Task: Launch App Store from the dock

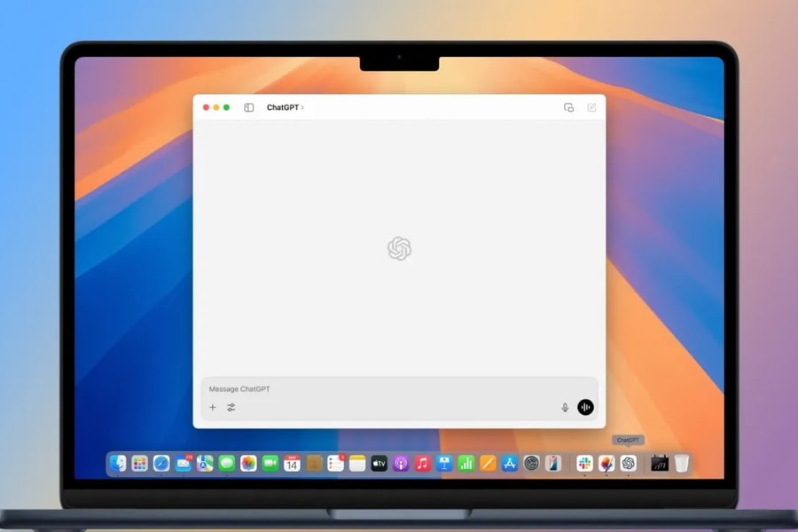Action: point(510,463)
